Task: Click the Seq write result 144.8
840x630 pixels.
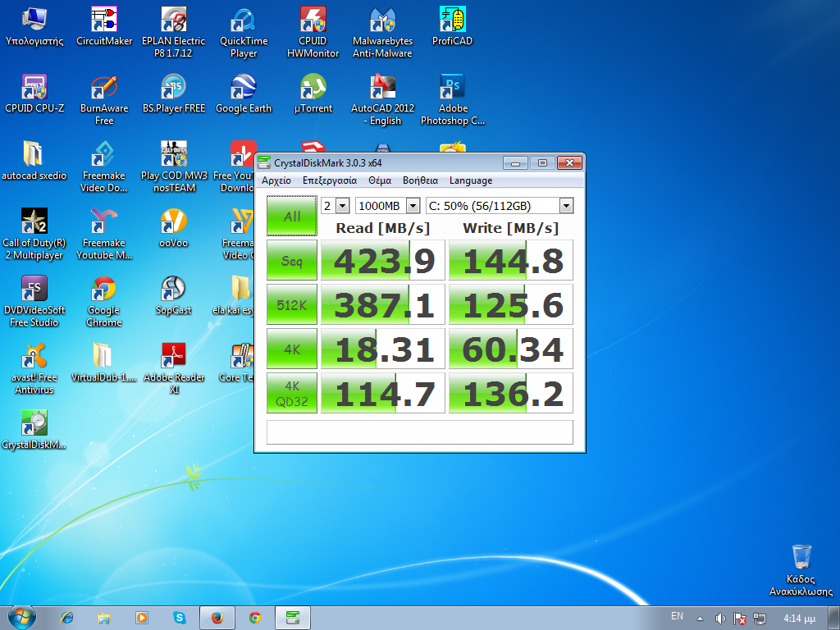Action: [511, 260]
